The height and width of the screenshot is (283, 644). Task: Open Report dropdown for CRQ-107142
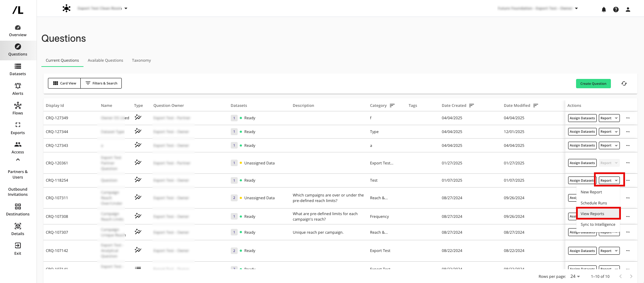pyautogui.click(x=609, y=251)
